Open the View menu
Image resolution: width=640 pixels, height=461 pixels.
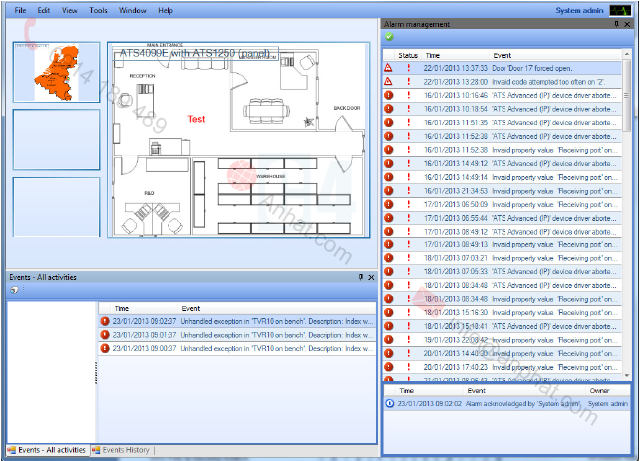[69, 10]
